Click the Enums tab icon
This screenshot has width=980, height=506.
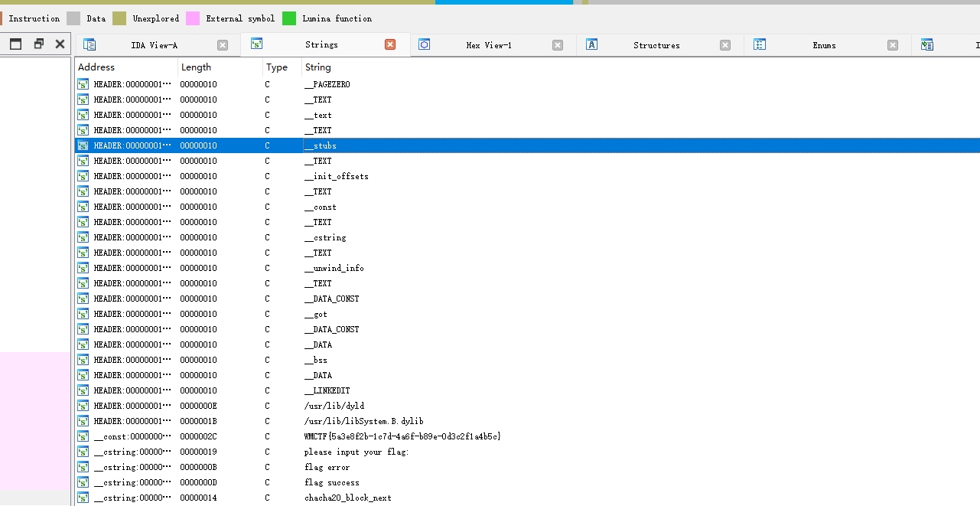click(760, 45)
